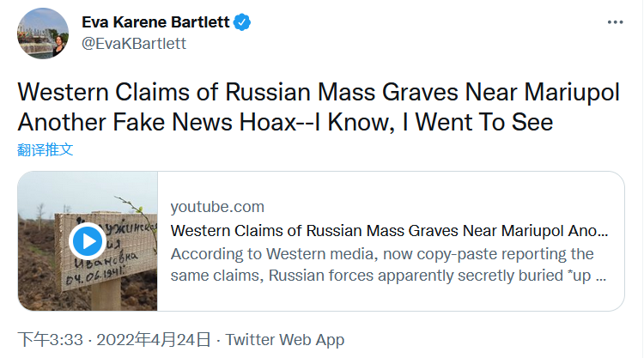The width and height of the screenshot is (644, 358).
Task: Click the card description starting 'According to Western media'
Action: click(x=382, y=254)
